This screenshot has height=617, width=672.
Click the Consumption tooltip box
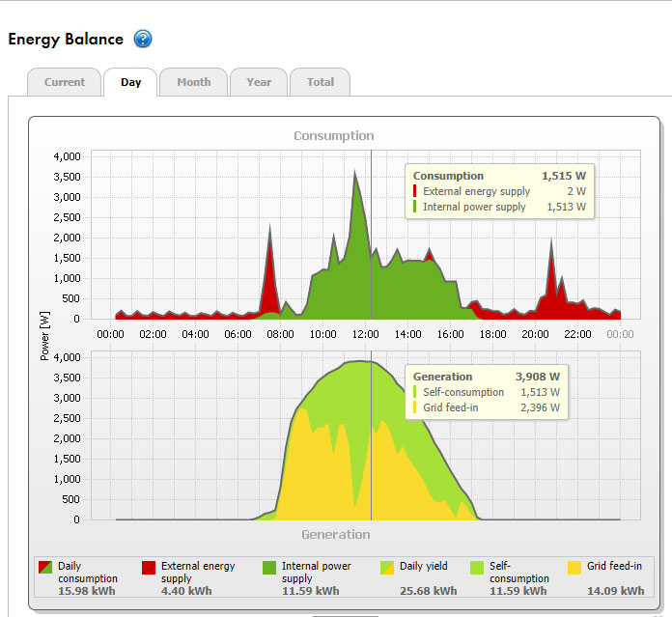click(498, 191)
